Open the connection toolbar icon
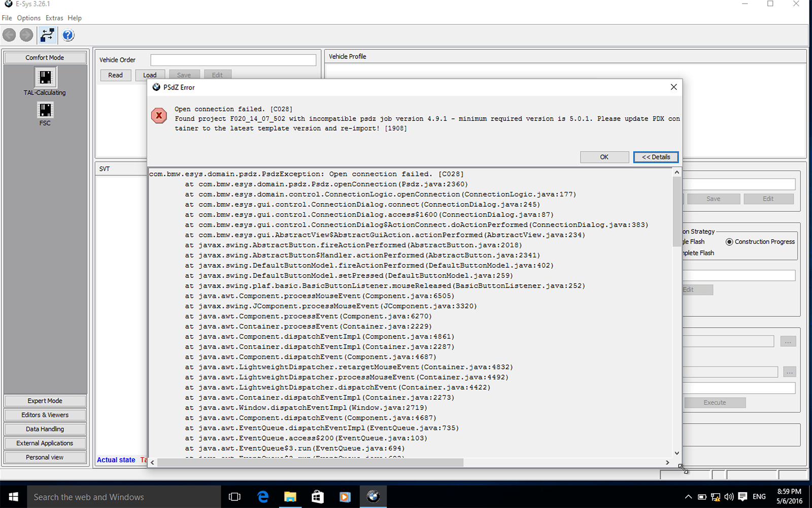The width and height of the screenshot is (812, 508). (x=48, y=35)
